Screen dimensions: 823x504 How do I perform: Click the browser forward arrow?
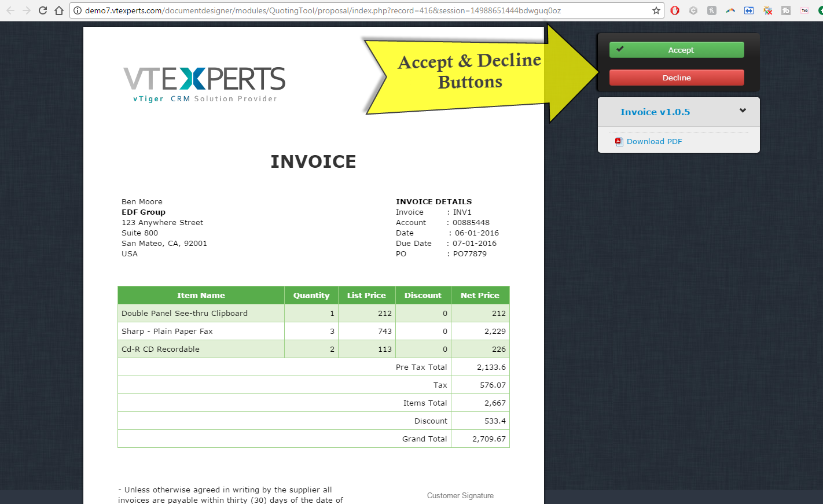(27, 10)
